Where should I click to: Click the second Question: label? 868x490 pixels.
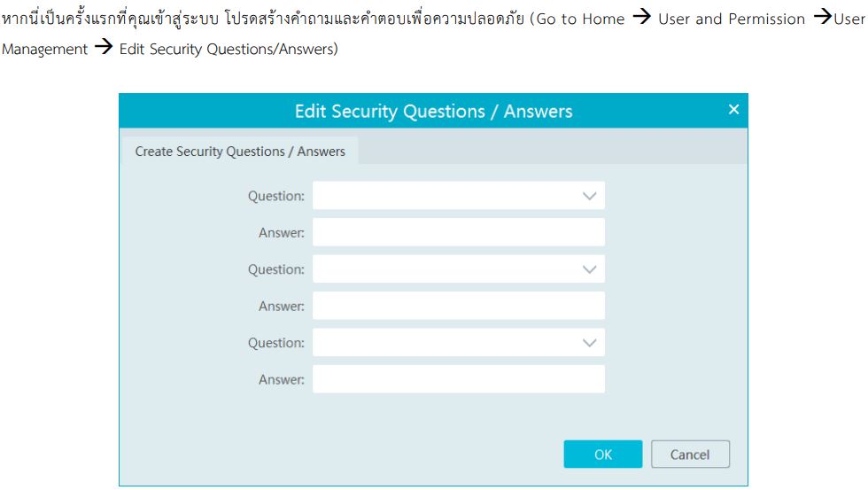click(x=275, y=269)
